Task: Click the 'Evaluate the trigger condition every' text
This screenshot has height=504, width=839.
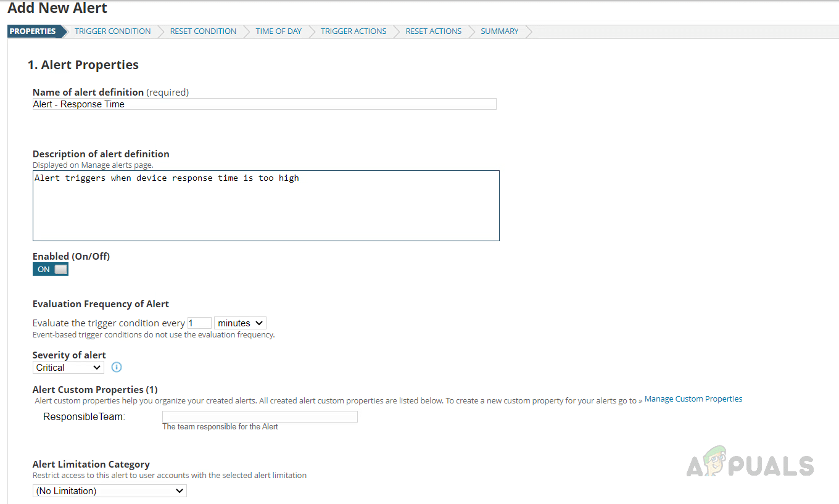Action: click(109, 323)
